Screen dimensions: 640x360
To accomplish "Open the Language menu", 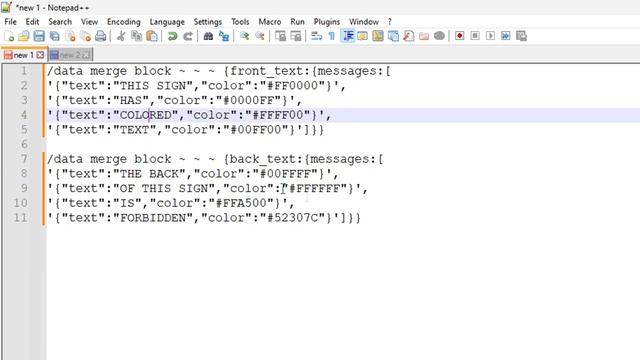I will point(167,22).
